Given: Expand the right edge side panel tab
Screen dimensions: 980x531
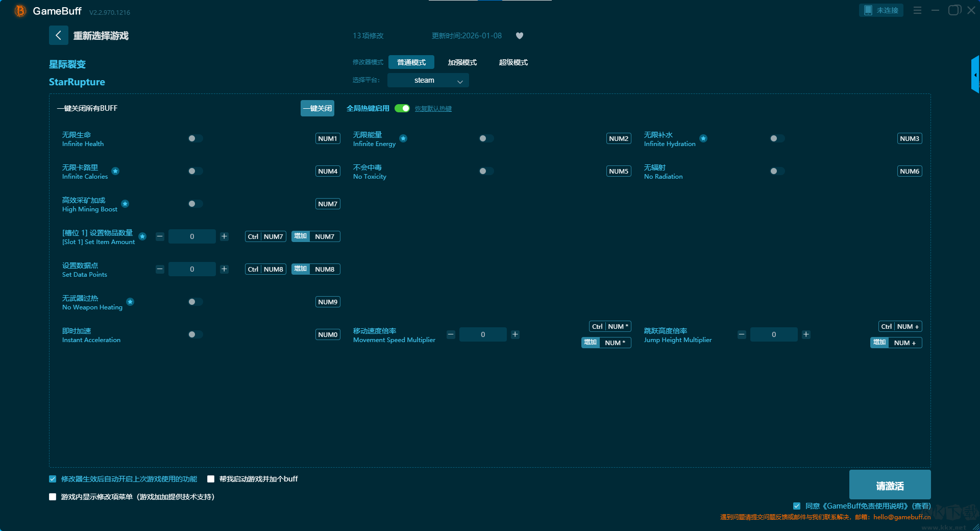Looking at the screenshot, I should coord(975,75).
